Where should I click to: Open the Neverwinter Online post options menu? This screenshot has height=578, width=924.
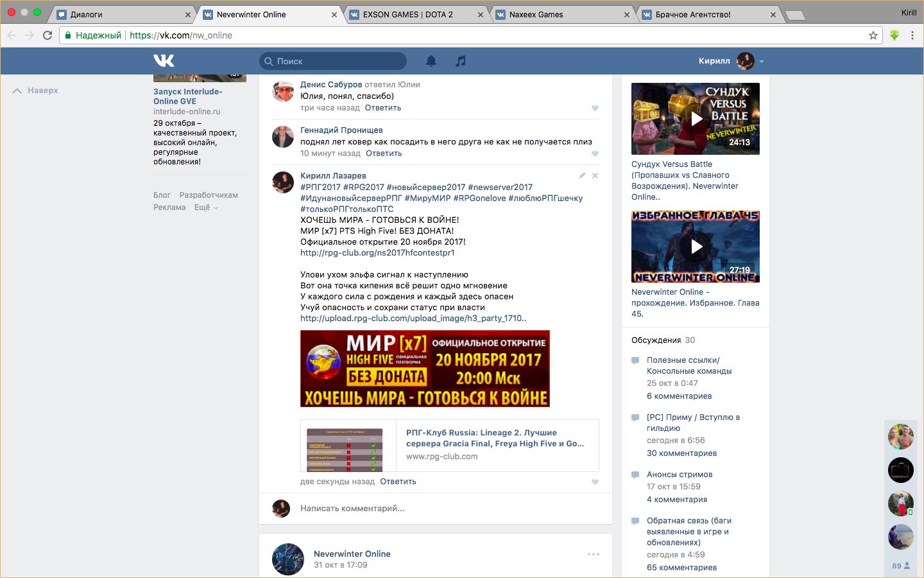point(594,554)
